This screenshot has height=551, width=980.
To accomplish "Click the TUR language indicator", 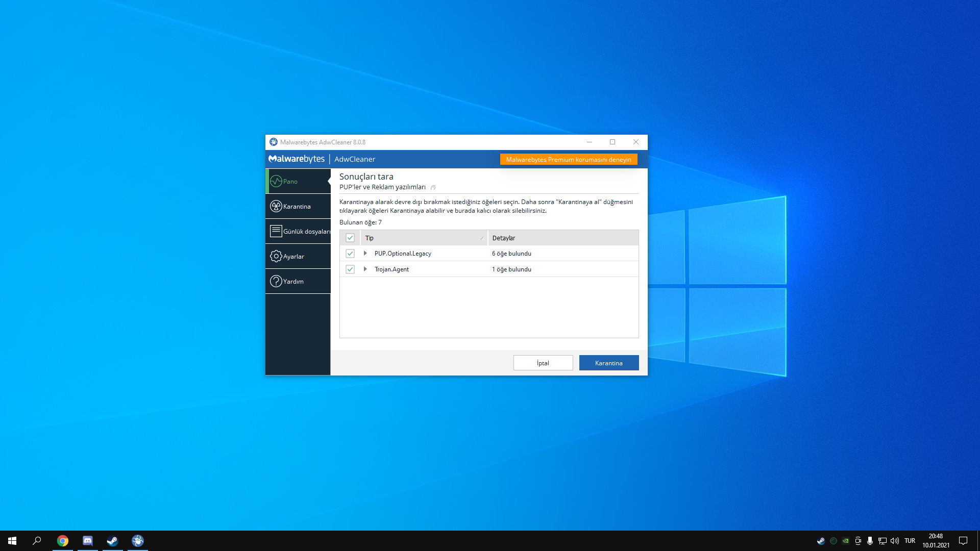I will [910, 541].
